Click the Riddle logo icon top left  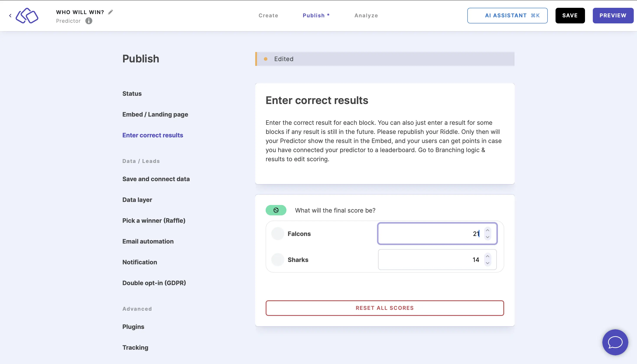[x=27, y=15]
